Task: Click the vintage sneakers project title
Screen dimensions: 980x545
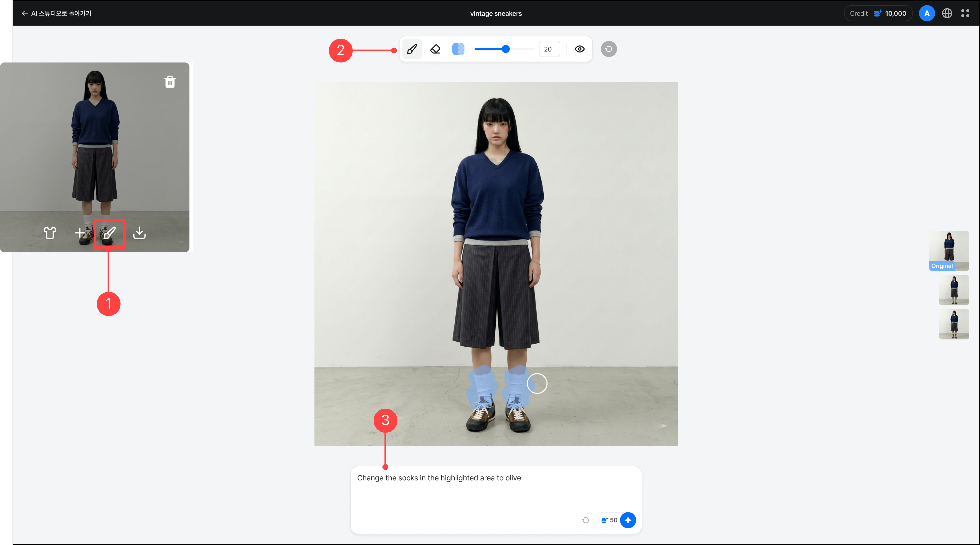Action: coord(496,13)
